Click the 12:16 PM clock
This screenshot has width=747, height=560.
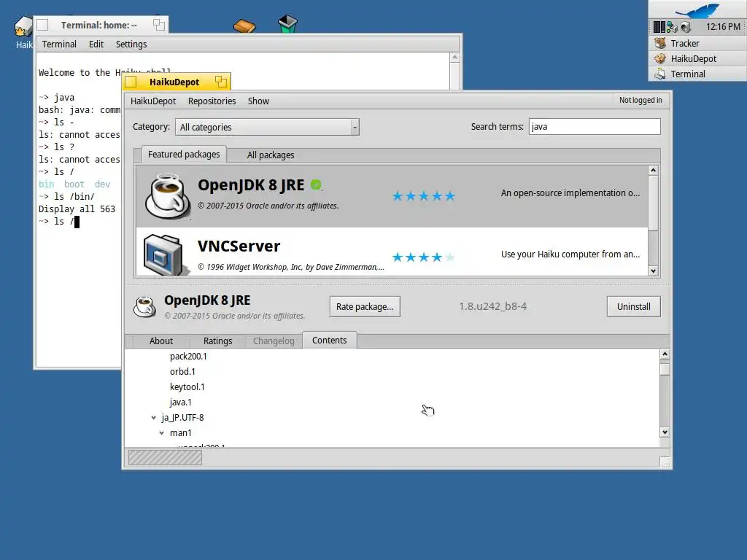pos(723,27)
